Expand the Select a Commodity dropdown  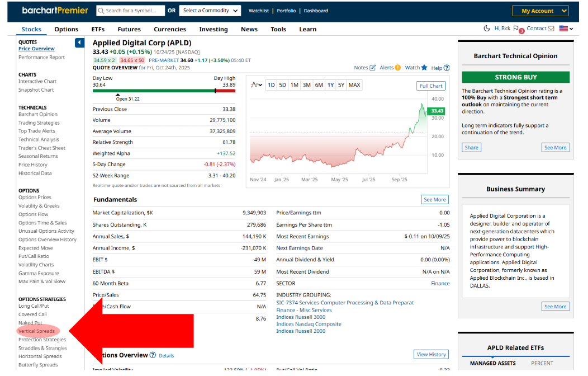tap(211, 11)
